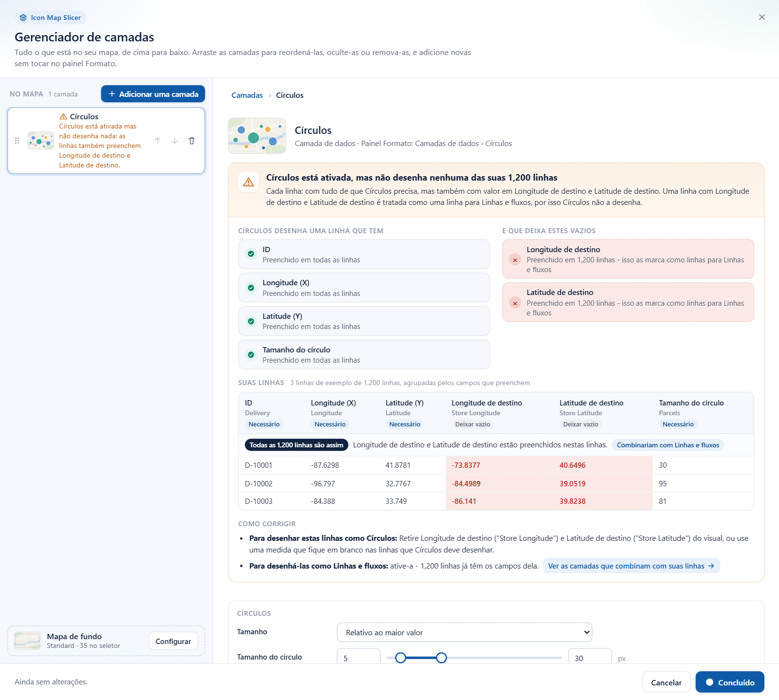Click the drag handle of Círculos layer
The height and width of the screenshot is (700, 779).
[17, 141]
